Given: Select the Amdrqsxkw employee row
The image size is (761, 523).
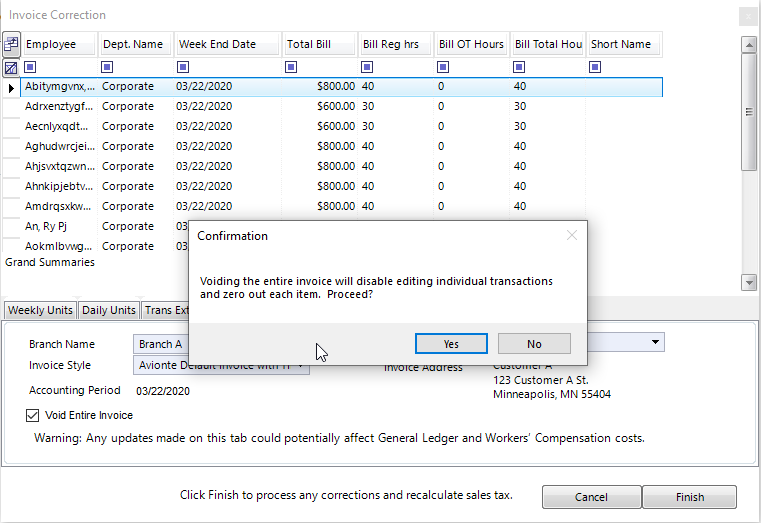Looking at the screenshot, I should coord(341,206).
